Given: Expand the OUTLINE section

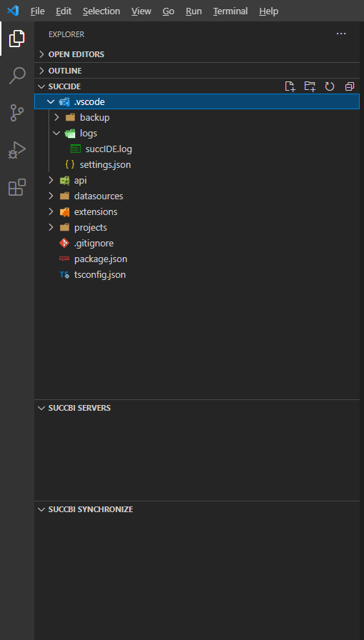Looking at the screenshot, I should pyautogui.click(x=197, y=71).
